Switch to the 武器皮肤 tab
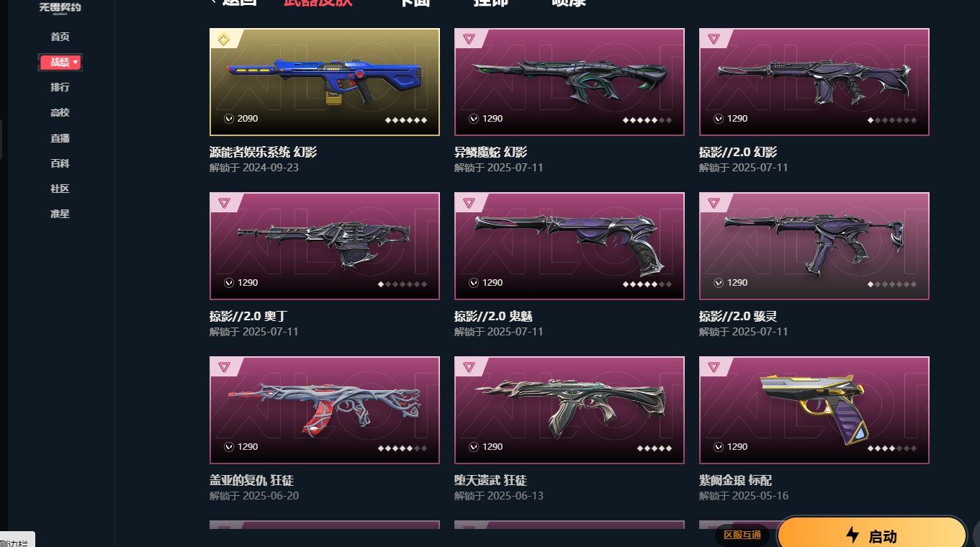The image size is (980, 547). point(318,2)
